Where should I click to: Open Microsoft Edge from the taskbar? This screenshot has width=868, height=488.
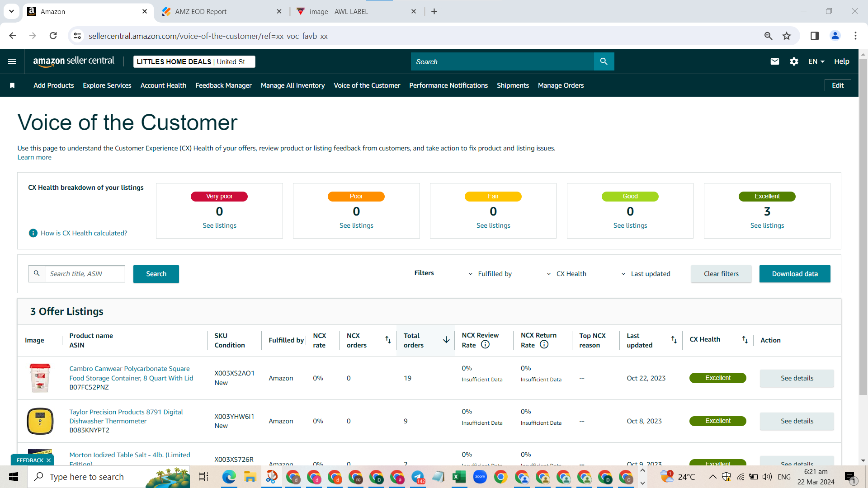coord(229,477)
